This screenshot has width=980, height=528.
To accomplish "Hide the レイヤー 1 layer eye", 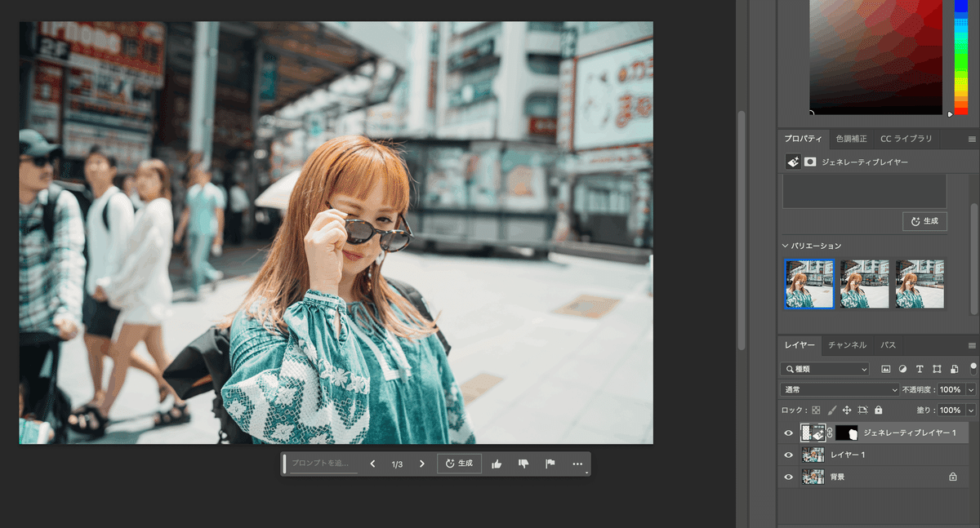I will tap(788, 455).
